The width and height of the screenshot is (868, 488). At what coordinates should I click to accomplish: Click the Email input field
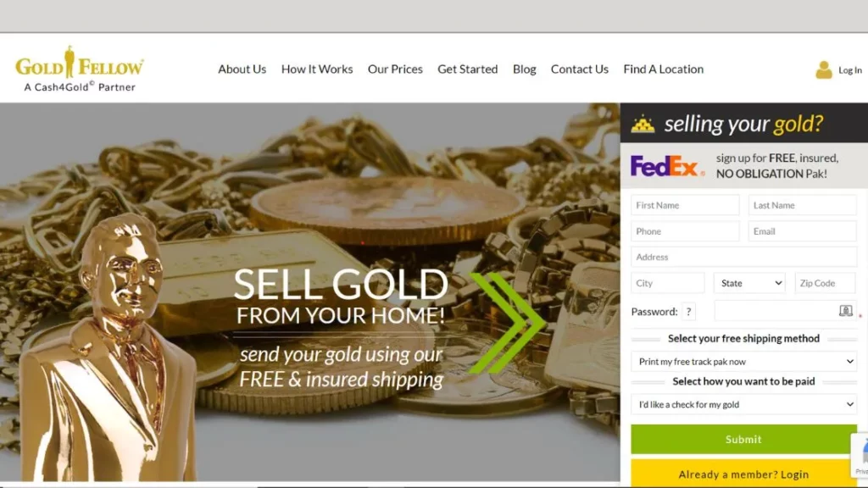point(802,231)
